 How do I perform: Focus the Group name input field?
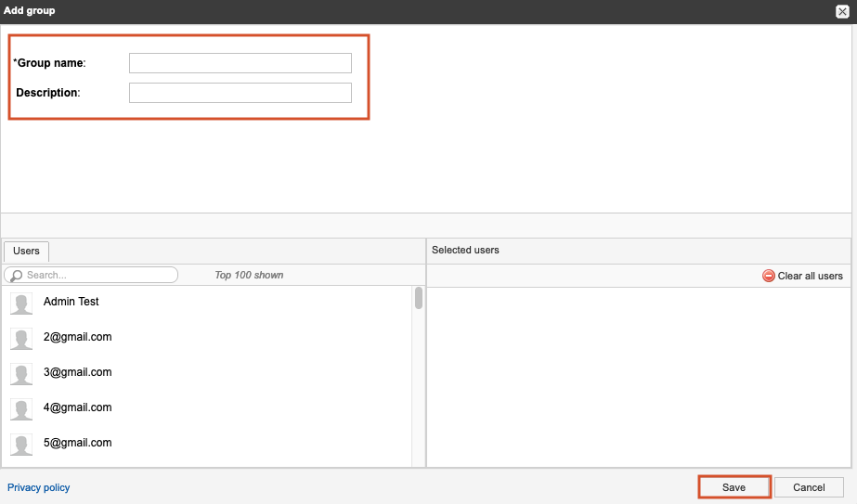pos(240,63)
